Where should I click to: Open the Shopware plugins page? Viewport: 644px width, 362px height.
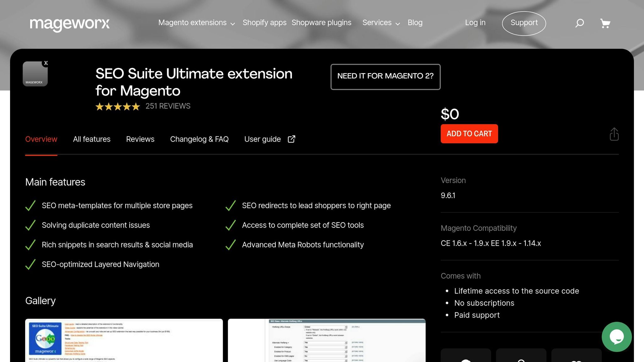pos(321,23)
